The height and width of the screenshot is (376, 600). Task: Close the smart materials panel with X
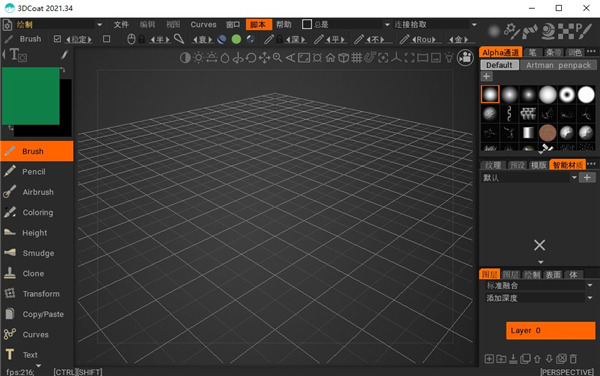click(540, 245)
